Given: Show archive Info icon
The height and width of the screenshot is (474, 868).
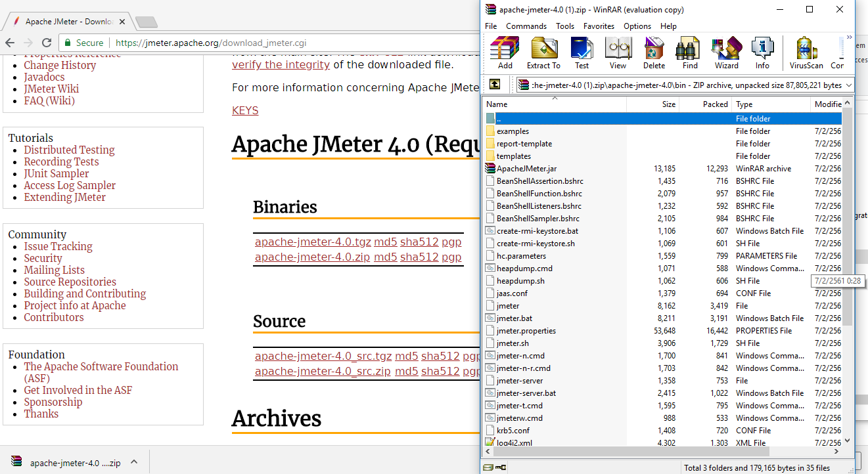Looking at the screenshot, I should (762, 53).
